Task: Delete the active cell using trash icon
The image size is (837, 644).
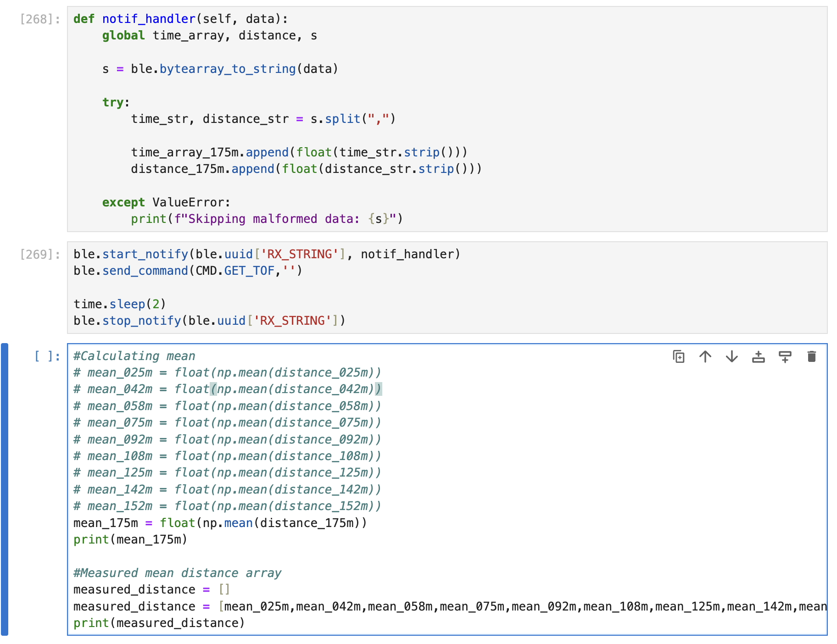Action: tap(812, 356)
